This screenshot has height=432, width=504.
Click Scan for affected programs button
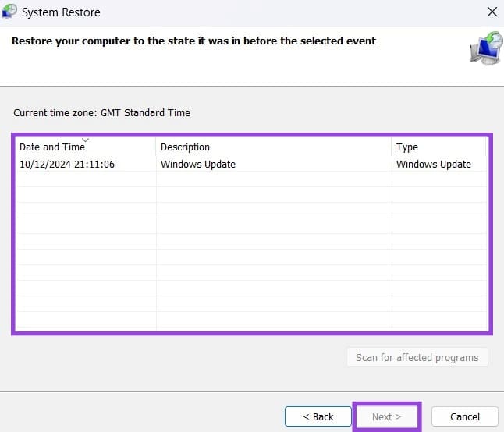(417, 357)
